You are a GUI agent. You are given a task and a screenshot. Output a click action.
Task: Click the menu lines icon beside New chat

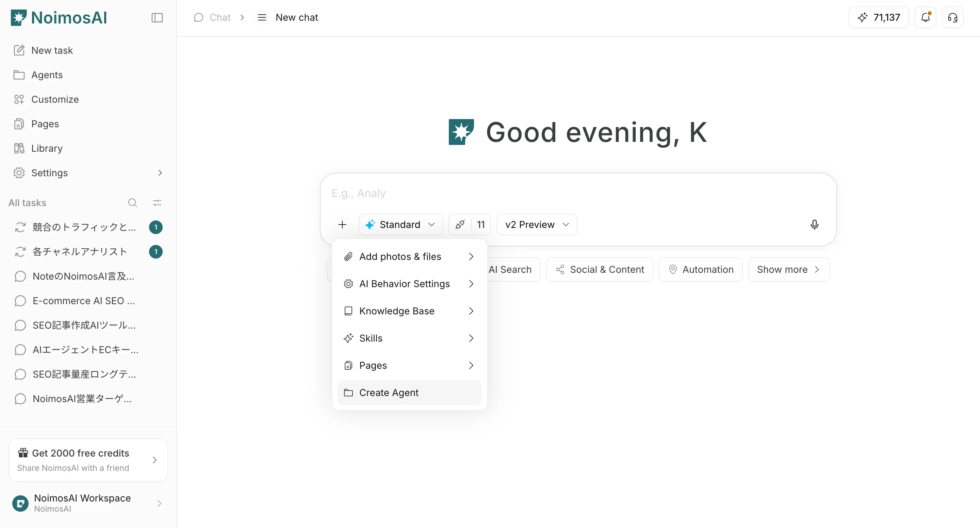(x=262, y=17)
